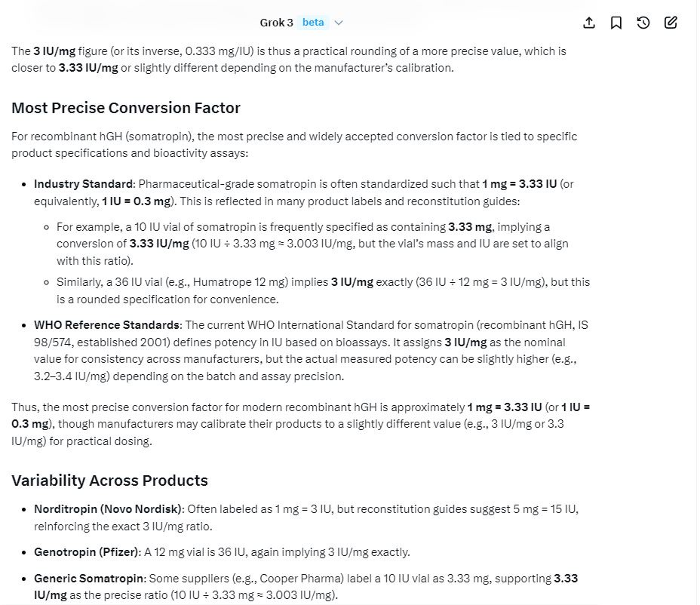Click the beta badge
Viewport: 700px width, 605px height.
pyautogui.click(x=313, y=23)
